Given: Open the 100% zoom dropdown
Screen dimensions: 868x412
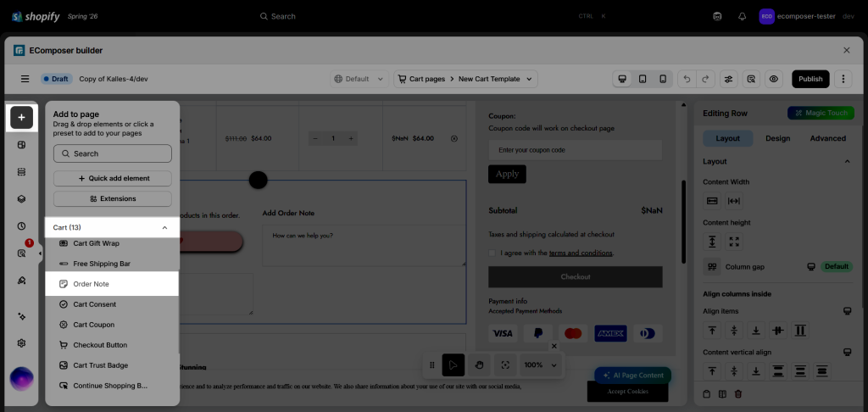Looking at the screenshot, I should [542, 365].
